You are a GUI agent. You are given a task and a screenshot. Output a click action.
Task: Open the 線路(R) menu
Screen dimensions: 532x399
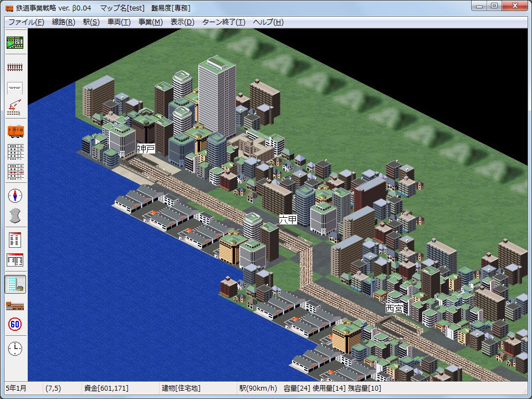coord(63,22)
